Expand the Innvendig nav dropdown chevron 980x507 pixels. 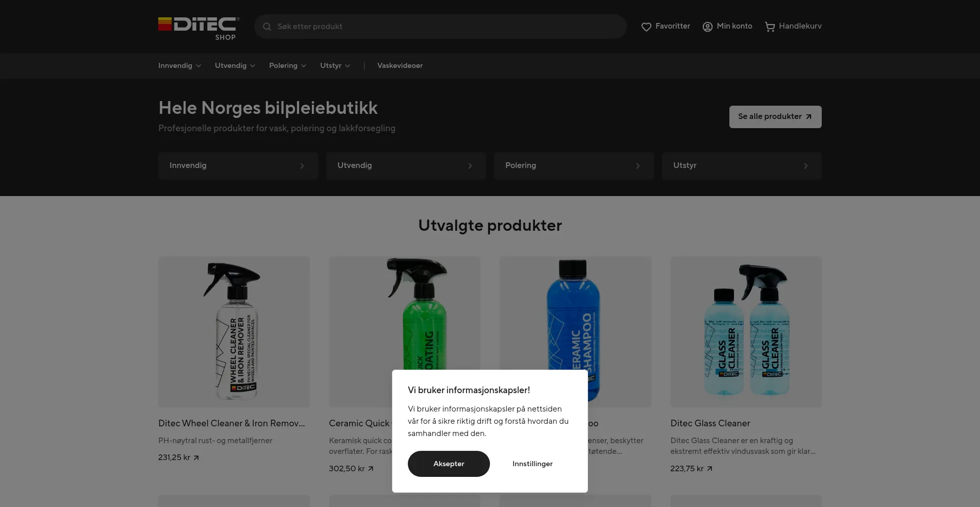click(199, 66)
